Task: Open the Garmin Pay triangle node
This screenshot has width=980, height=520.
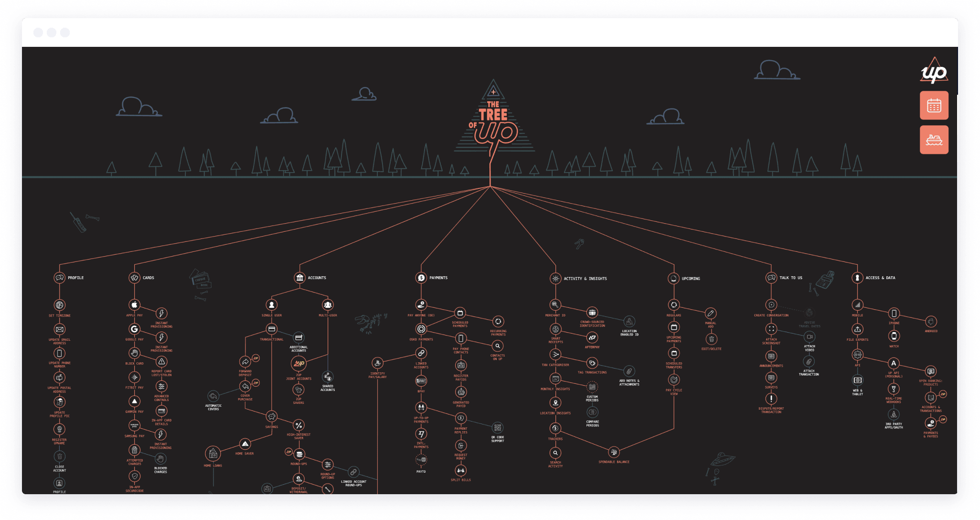Action: [134, 401]
